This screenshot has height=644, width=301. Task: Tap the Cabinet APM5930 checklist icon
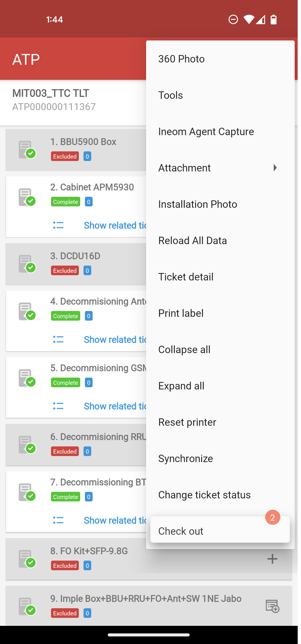tap(27, 197)
